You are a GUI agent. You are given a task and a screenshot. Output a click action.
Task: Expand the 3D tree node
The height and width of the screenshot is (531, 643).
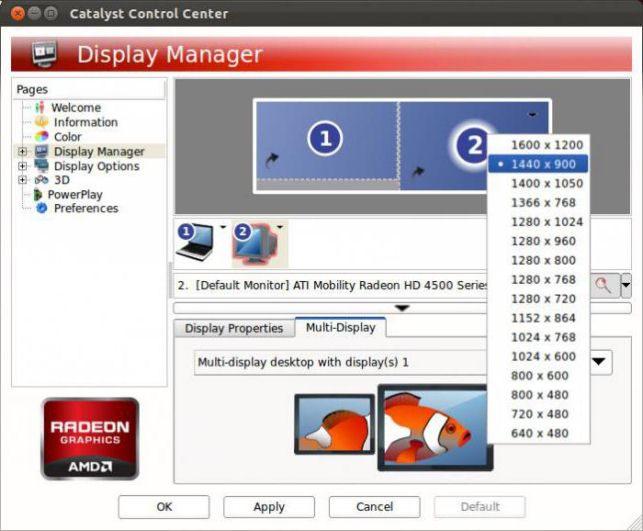23,180
